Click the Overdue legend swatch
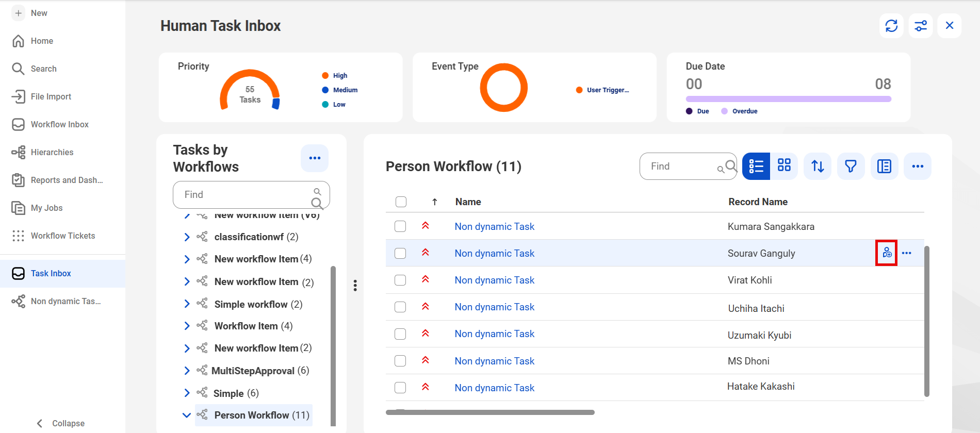Viewport: 980px width, 433px height. point(724,111)
